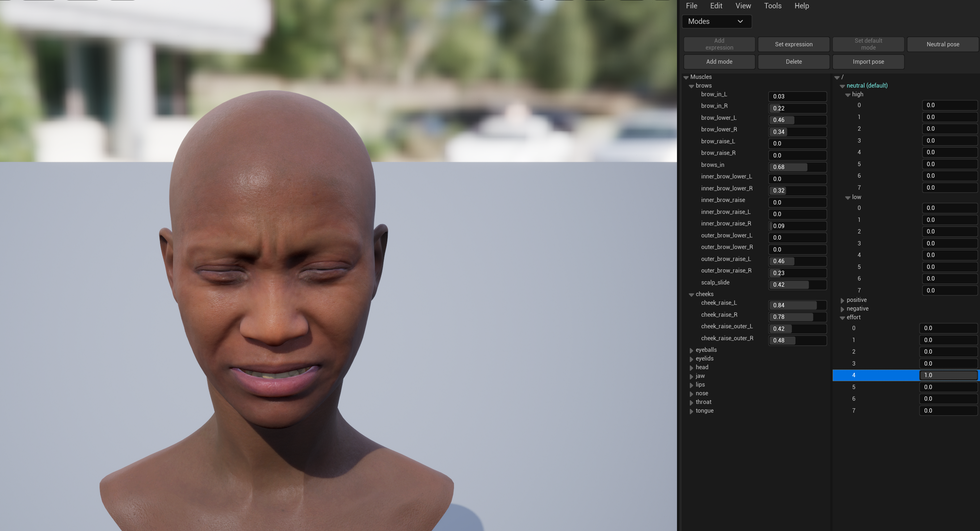980x531 pixels.
Task: Open the File menu
Action: (x=691, y=6)
